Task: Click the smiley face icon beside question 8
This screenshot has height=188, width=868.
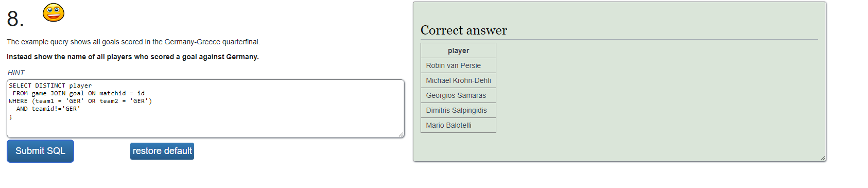Action: click(54, 12)
